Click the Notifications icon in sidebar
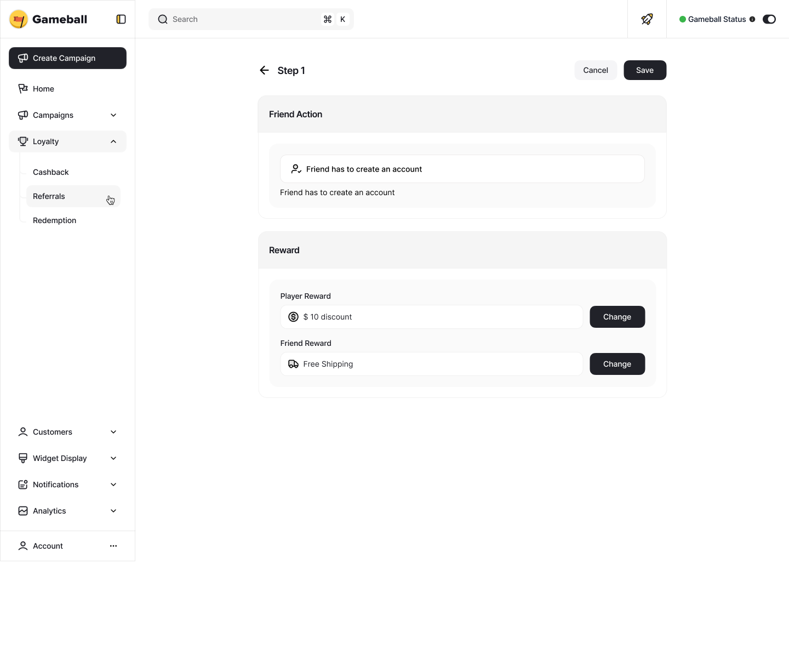 tap(22, 485)
